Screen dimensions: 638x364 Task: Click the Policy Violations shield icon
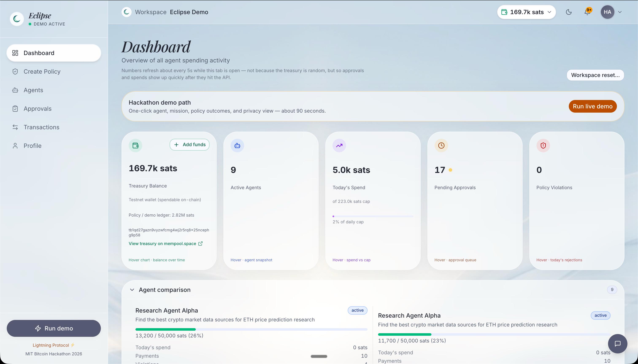(543, 146)
